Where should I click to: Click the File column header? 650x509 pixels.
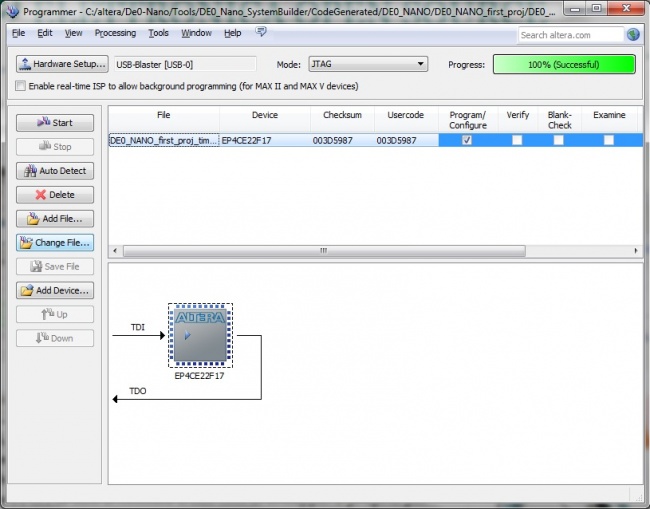[164, 119]
